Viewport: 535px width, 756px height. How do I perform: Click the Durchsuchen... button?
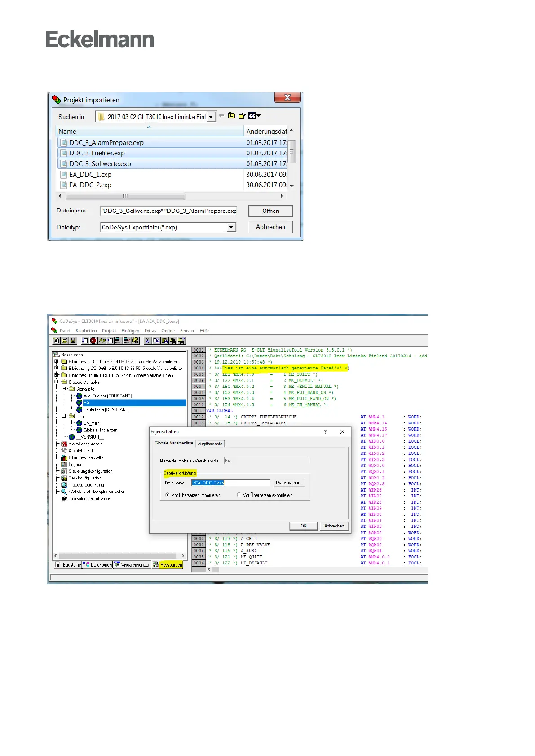(x=289, y=483)
